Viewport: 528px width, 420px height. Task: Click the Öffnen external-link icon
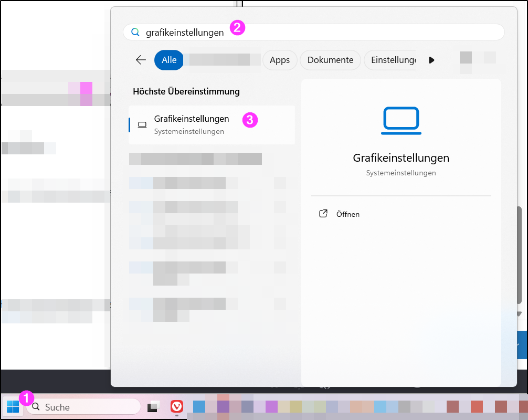tap(323, 214)
